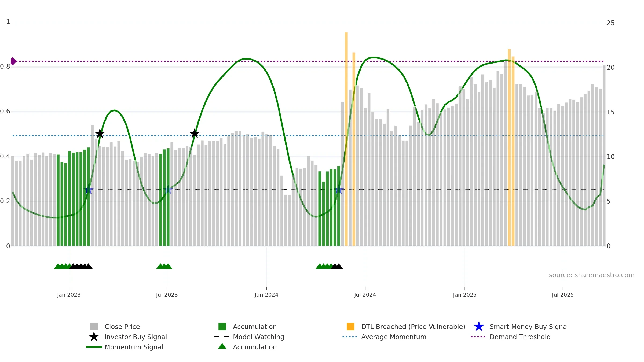Click the blue Smart Money Buy Signal legend star
The height and width of the screenshot is (362, 644).
(479, 326)
